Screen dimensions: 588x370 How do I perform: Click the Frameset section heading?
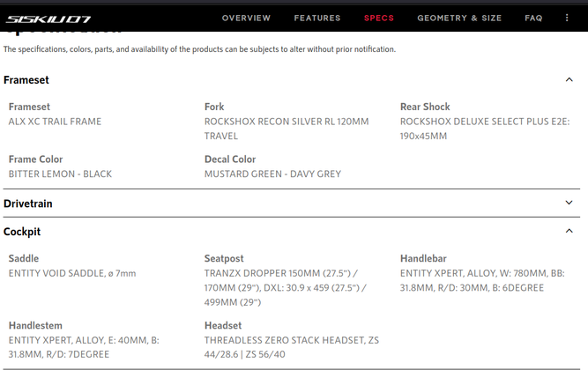coord(26,80)
